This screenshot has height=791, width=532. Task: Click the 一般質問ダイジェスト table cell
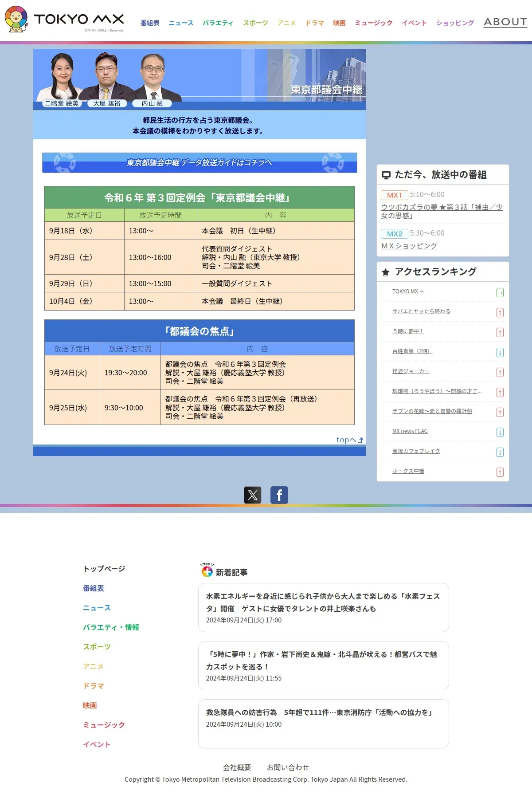[276, 283]
